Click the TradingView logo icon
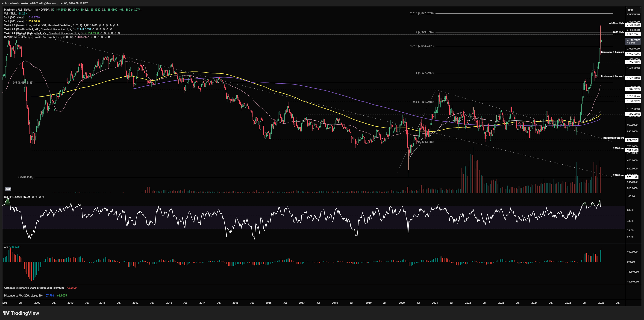644x320 pixels. pyautogui.click(x=6, y=313)
